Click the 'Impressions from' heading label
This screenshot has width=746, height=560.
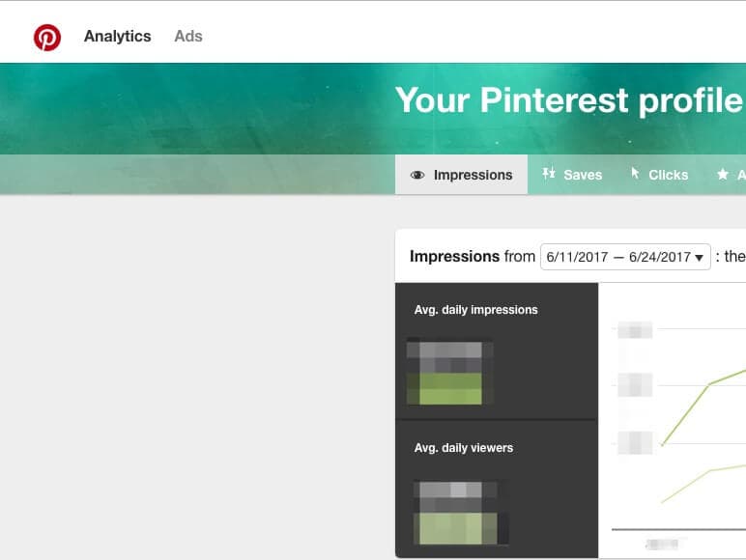[x=472, y=257]
